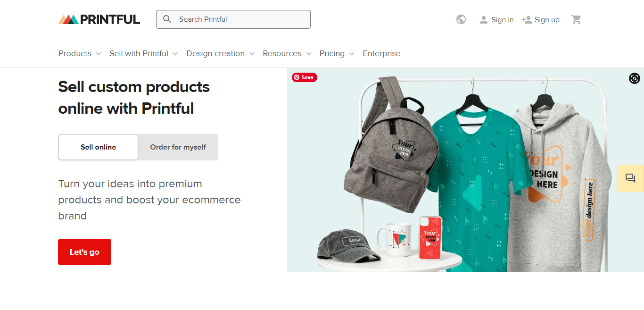
Task: Click the search magnifier icon
Action: (167, 19)
